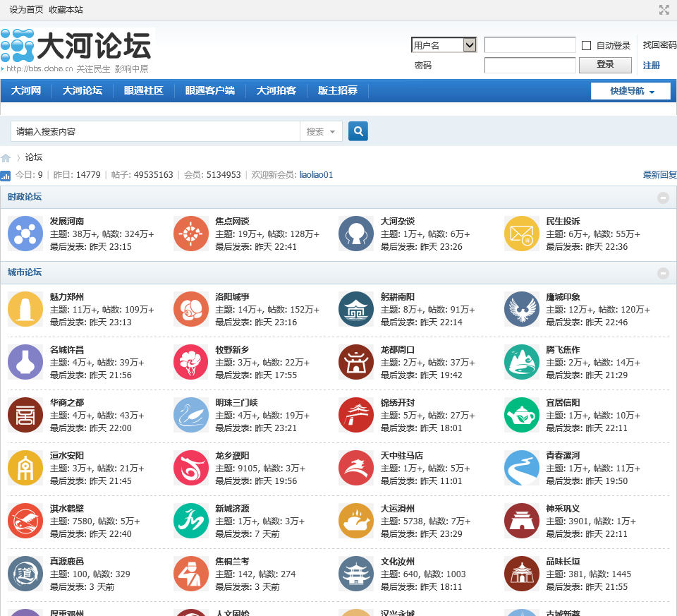Click 收藏本站 link
Screen dimensions: 677x616
click(x=66, y=9)
